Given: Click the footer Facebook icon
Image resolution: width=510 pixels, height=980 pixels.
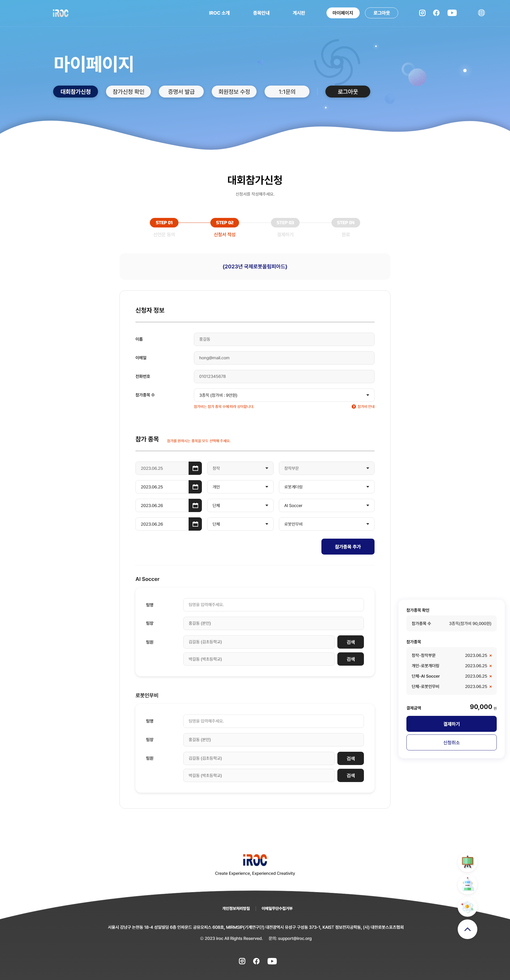Looking at the screenshot, I should 256,961.
